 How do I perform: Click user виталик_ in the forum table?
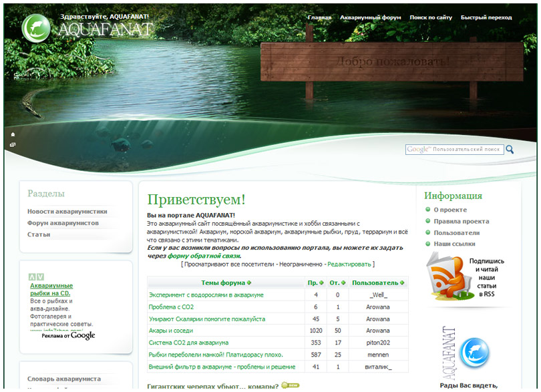point(378,367)
